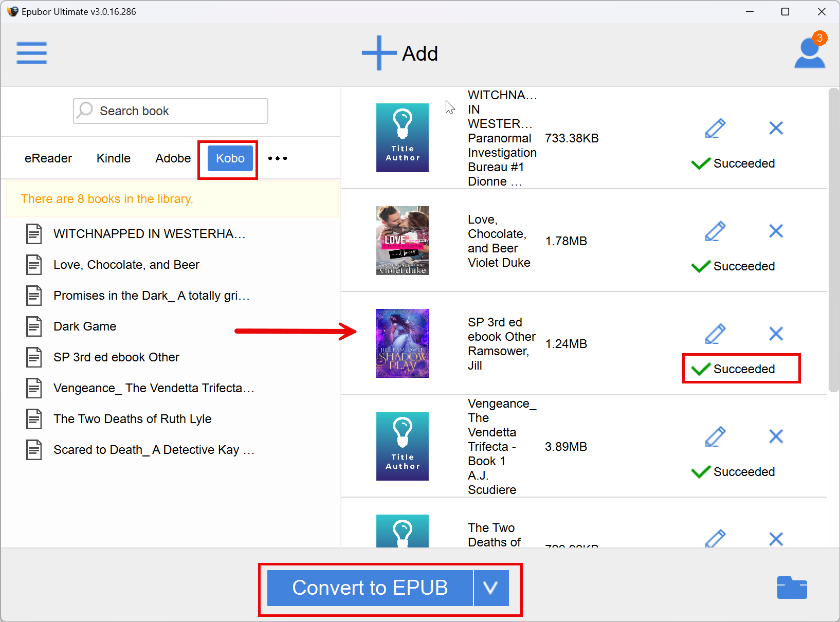
Task: Select Dark Game in library list
Action: [85, 326]
